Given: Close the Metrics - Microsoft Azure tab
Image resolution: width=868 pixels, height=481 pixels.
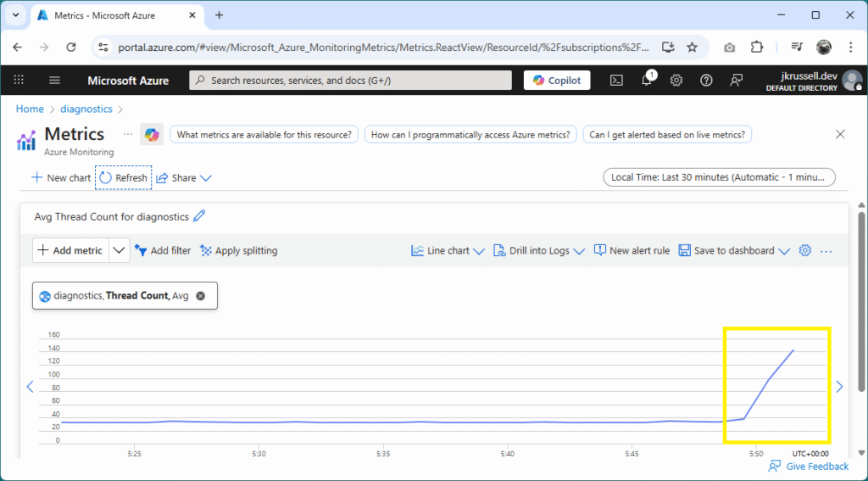Looking at the screenshot, I should click(x=192, y=15).
